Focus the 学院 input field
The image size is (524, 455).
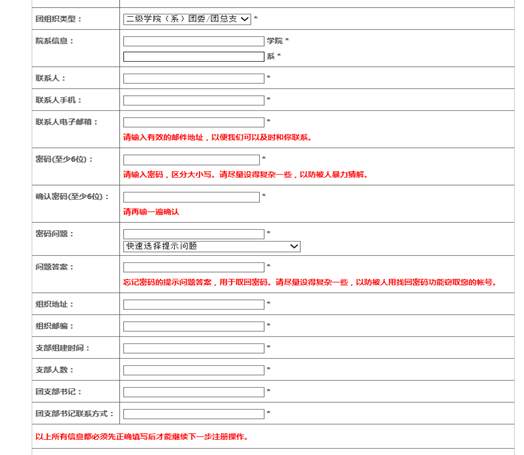[193, 41]
